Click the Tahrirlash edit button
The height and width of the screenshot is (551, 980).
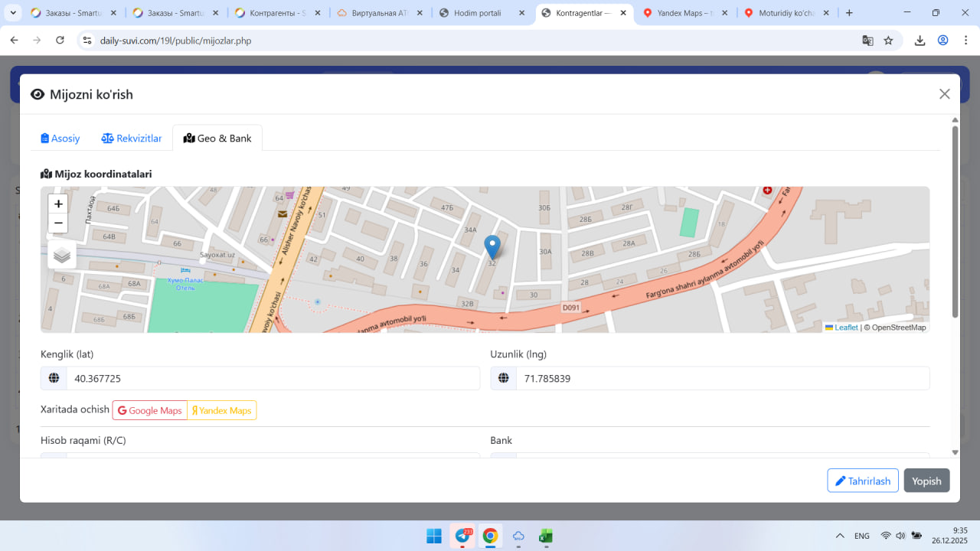point(862,481)
